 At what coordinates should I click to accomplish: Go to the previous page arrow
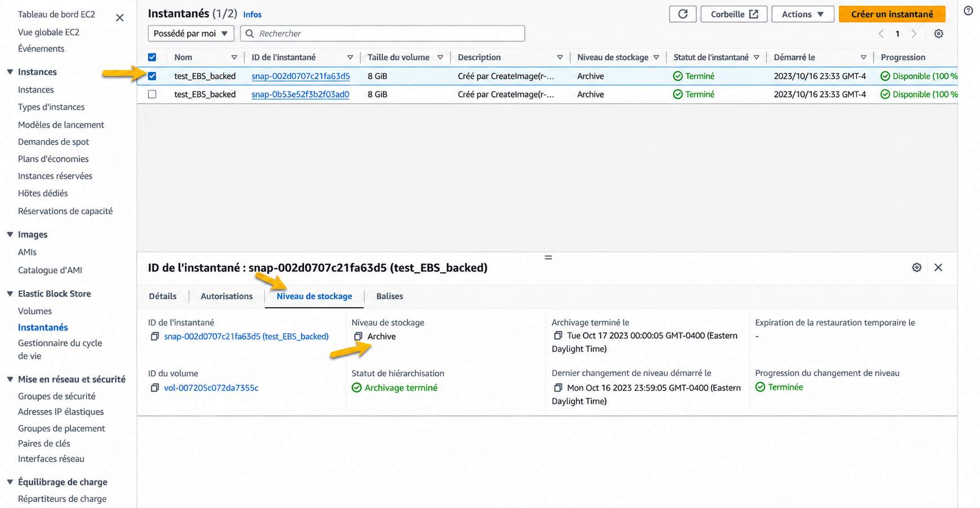pyautogui.click(x=881, y=34)
